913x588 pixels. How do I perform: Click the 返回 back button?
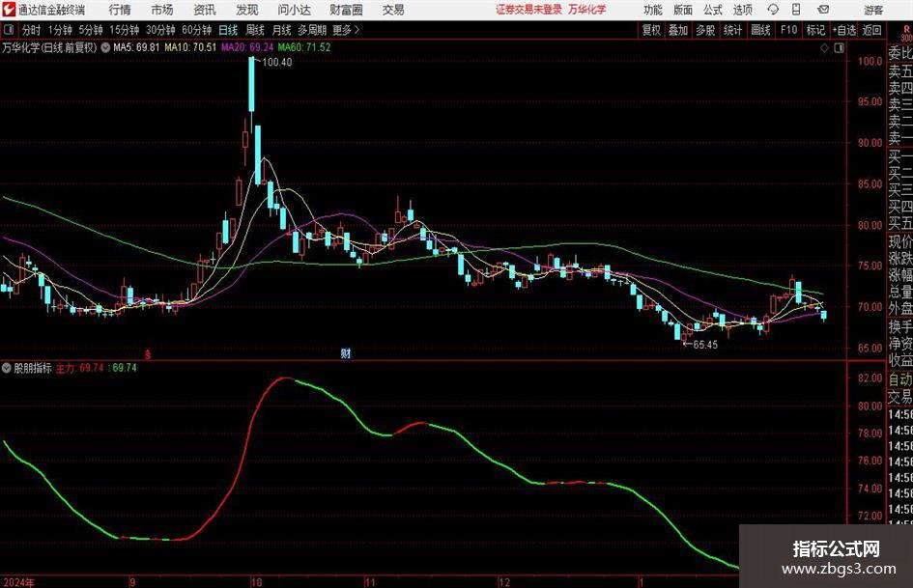[x=871, y=30]
